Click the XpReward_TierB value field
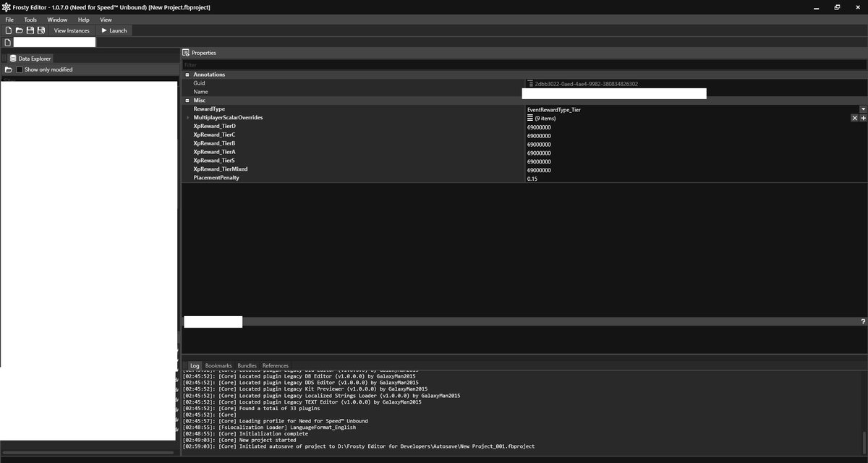This screenshot has height=463, width=868. pos(696,144)
